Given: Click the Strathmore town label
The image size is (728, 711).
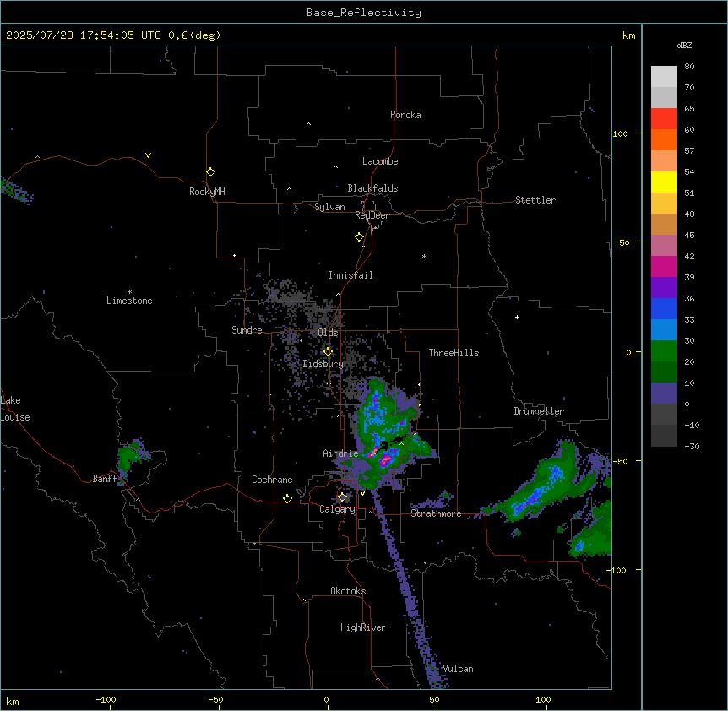Looking at the screenshot, I should coord(436,513).
